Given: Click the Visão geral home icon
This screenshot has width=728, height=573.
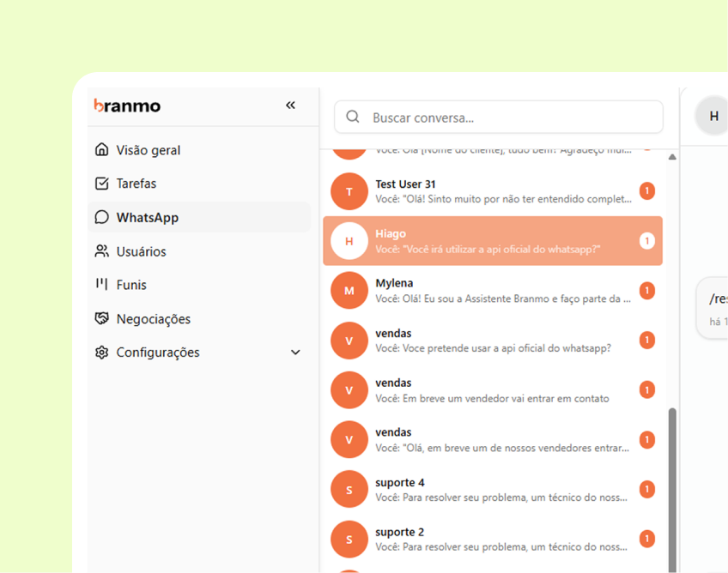Looking at the screenshot, I should pos(102,150).
